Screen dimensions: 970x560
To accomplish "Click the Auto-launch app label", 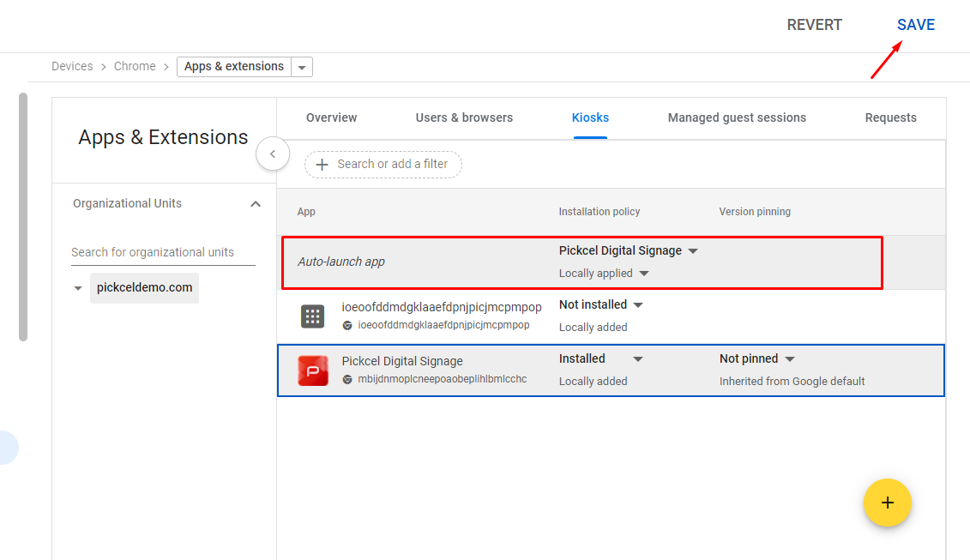I will click(x=340, y=262).
